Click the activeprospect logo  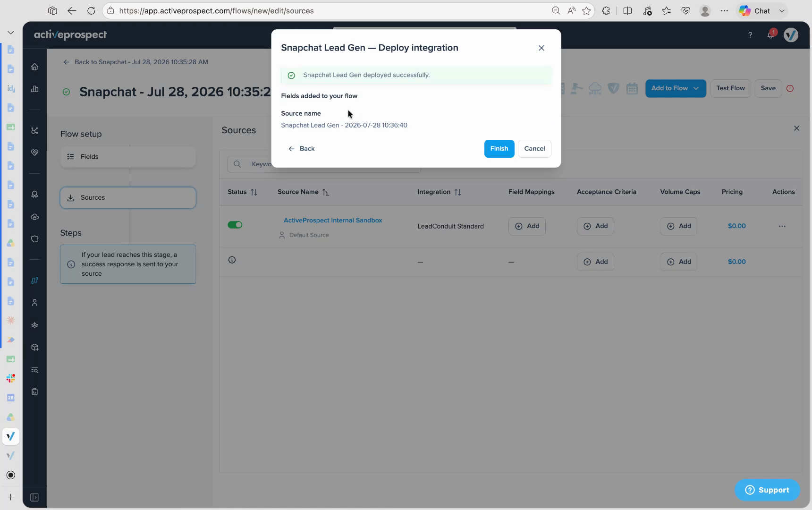point(70,35)
